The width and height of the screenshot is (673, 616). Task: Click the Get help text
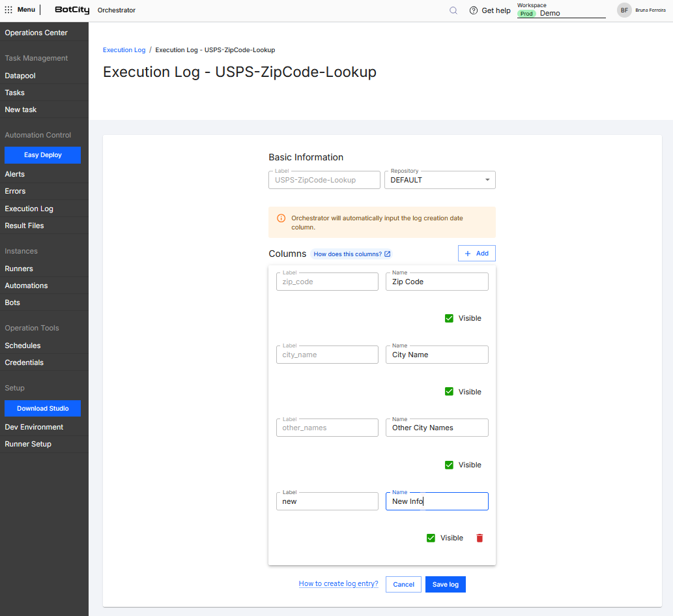[496, 10]
